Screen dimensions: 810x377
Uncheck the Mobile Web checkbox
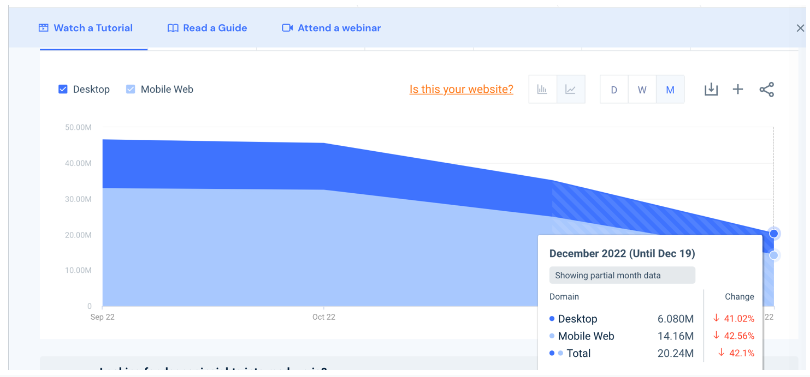(131, 89)
